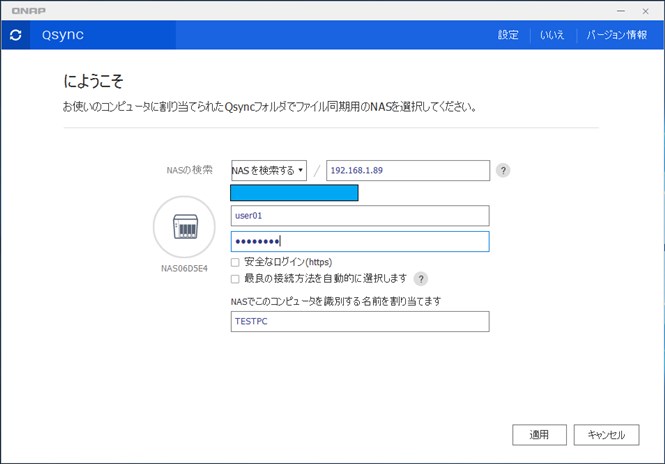Focus the password input field
This screenshot has width=665, height=464.
pos(360,241)
